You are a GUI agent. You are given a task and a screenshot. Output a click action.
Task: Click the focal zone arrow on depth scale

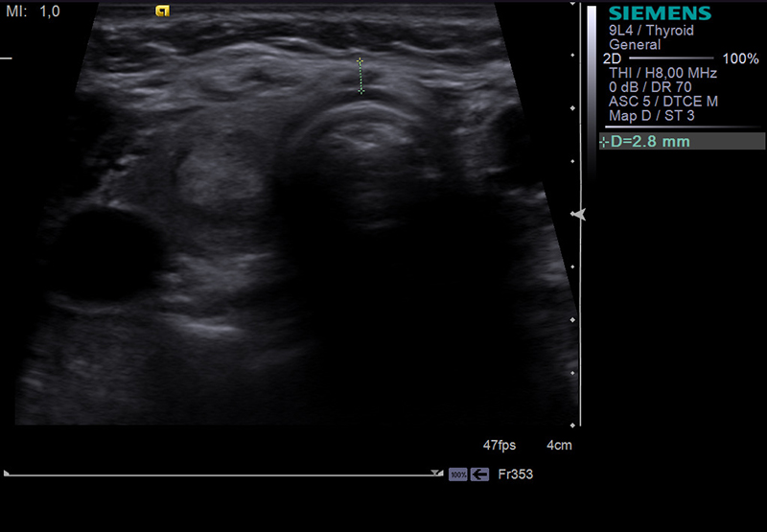[578, 214]
